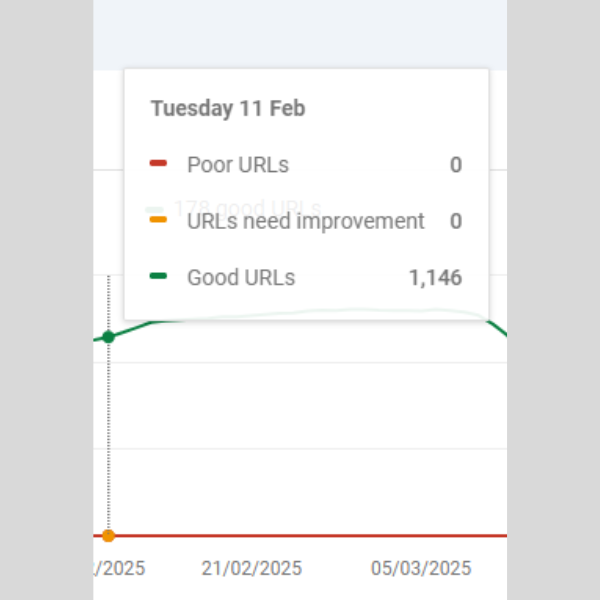Click the partially visible '/2025' axis label
600x600 pixels.
pyautogui.click(x=120, y=568)
